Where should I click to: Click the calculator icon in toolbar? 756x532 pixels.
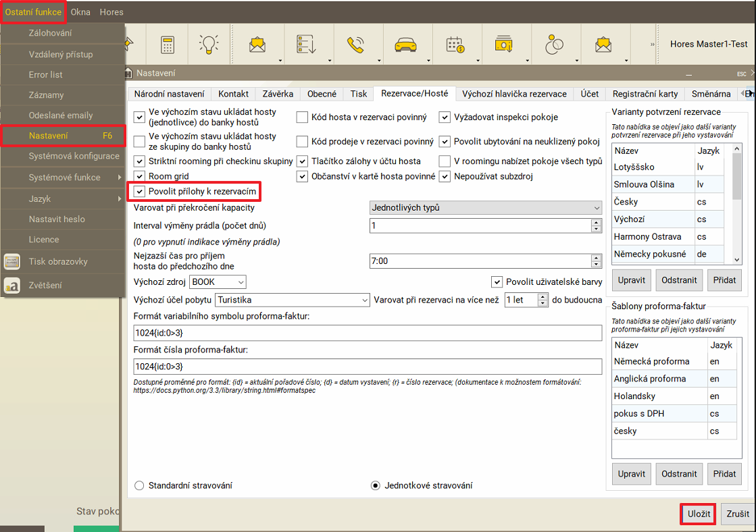[x=167, y=45]
